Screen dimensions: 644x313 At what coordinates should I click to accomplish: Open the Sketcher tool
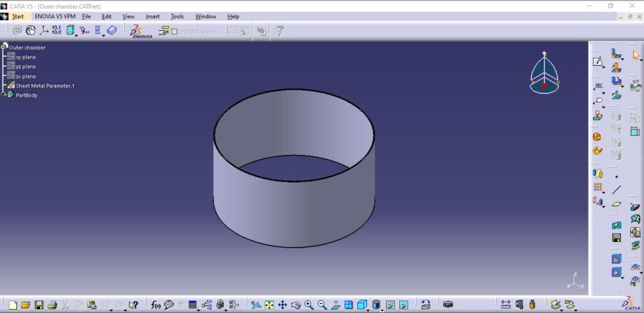click(x=597, y=62)
